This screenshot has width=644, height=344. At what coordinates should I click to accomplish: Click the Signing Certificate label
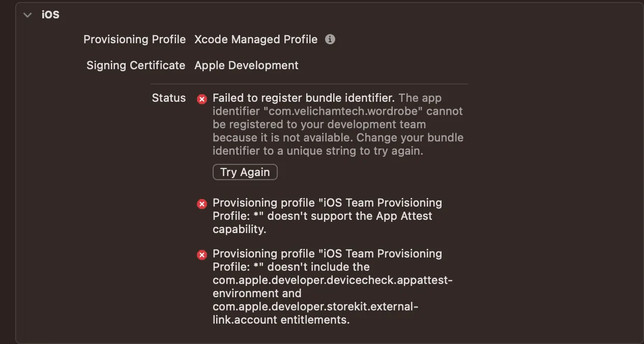[135, 66]
